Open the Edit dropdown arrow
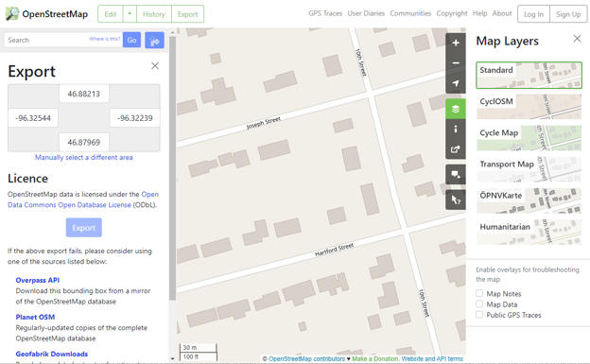590x364 pixels. click(x=130, y=14)
